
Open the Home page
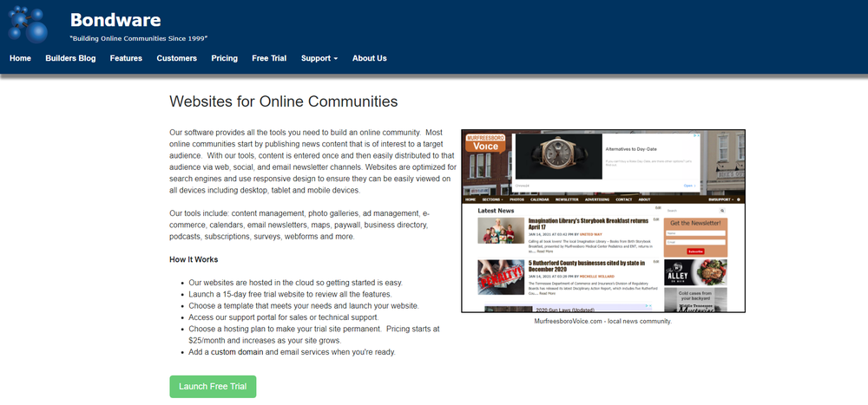(x=21, y=58)
